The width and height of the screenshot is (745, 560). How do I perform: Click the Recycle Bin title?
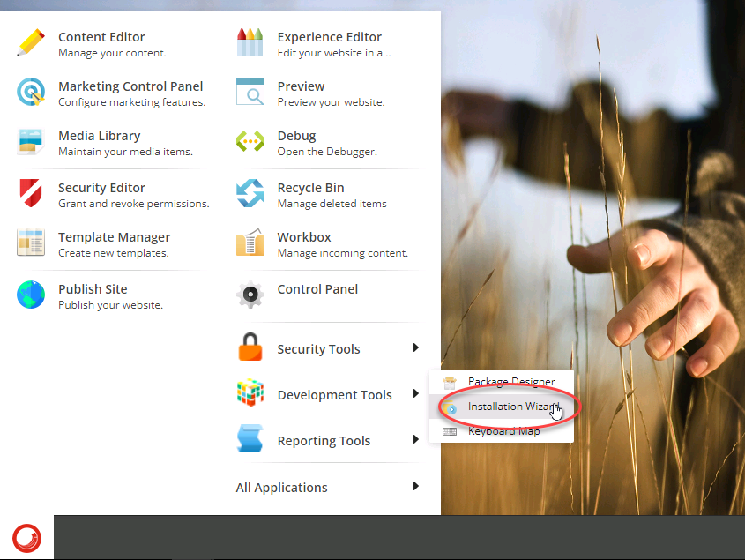(310, 188)
